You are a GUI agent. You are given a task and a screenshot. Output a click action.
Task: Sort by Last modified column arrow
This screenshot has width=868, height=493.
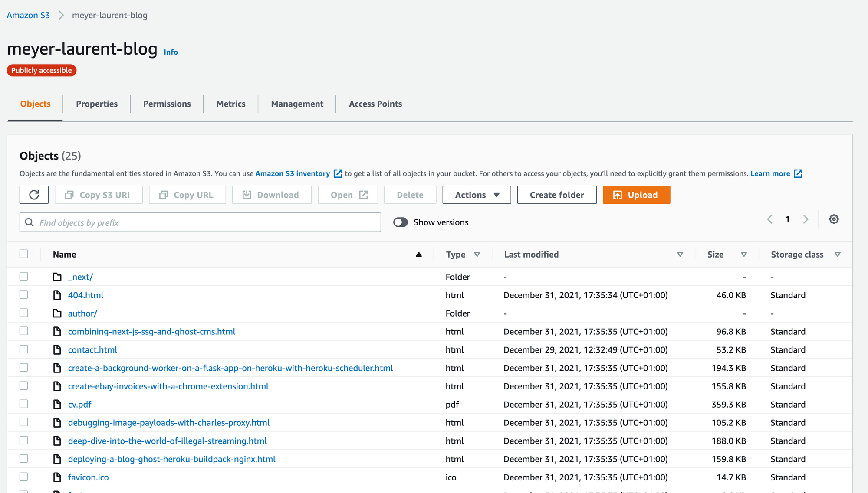pyautogui.click(x=680, y=255)
